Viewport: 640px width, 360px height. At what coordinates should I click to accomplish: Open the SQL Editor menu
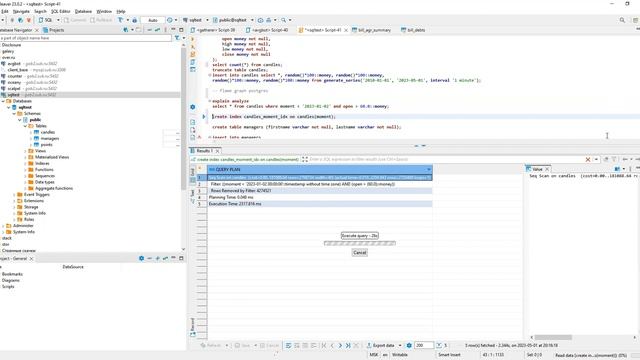pyautogui.click(x=60, y=11)
